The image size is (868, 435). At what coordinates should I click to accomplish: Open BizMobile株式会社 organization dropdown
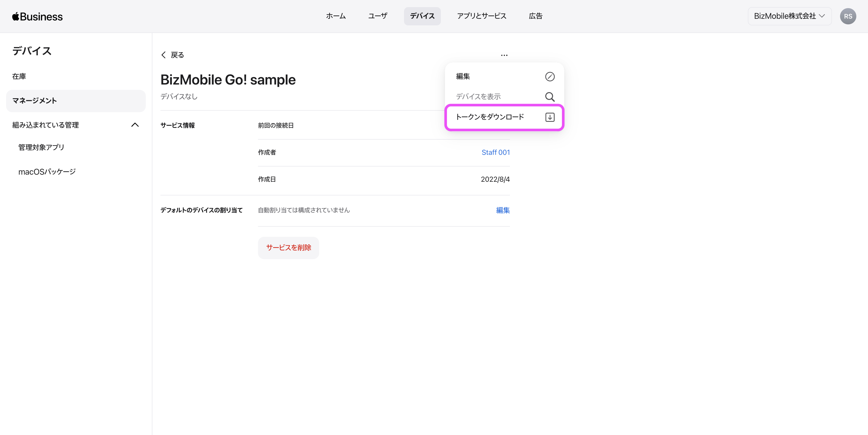pyautogui.click(x=789, y=16)
